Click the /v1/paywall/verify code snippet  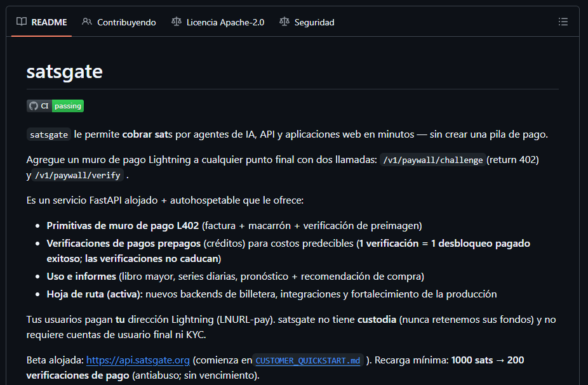tap(77, 175)
